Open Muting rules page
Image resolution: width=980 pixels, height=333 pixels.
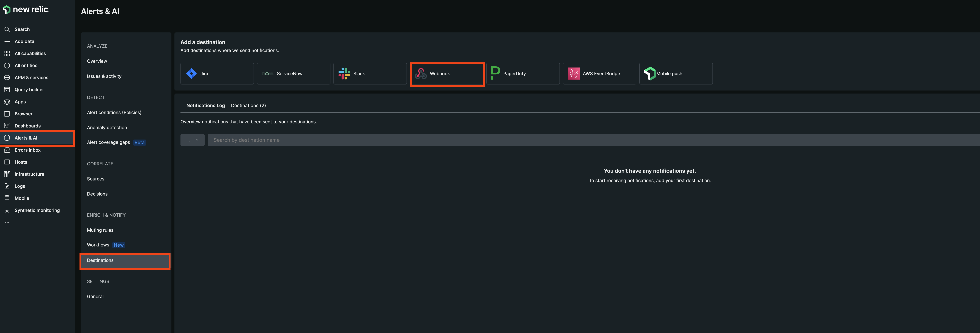[x=100, y=230]
